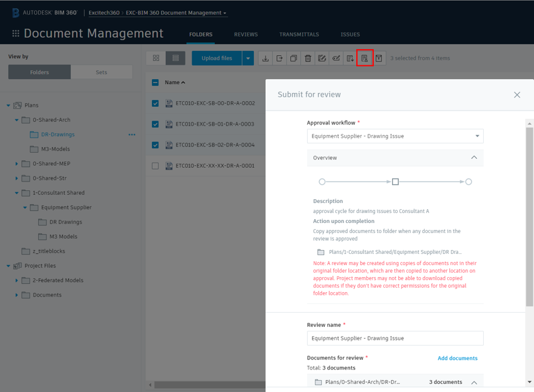
Task: Click the Download toolbar icon
Action: 265,58
